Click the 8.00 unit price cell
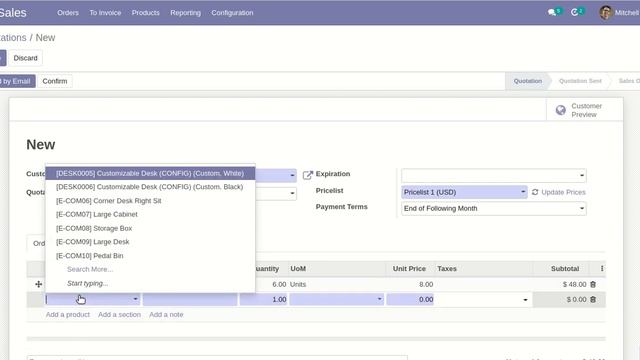This screenshot has width=640, height=360. 426,284
